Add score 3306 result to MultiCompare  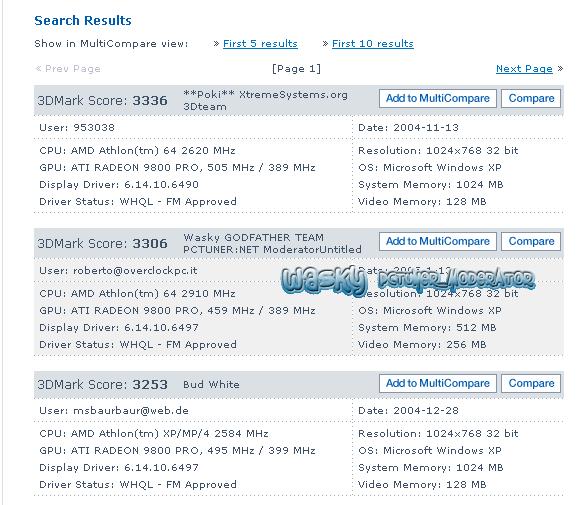[438, 241]
